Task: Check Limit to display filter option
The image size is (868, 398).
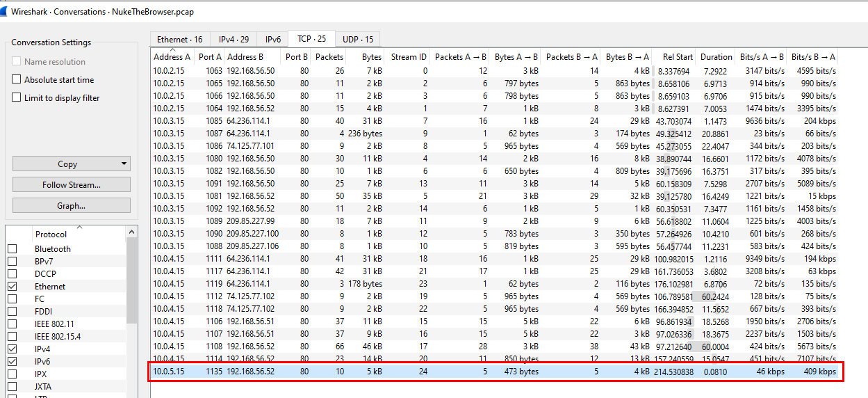Action: (x=17, y=98)
